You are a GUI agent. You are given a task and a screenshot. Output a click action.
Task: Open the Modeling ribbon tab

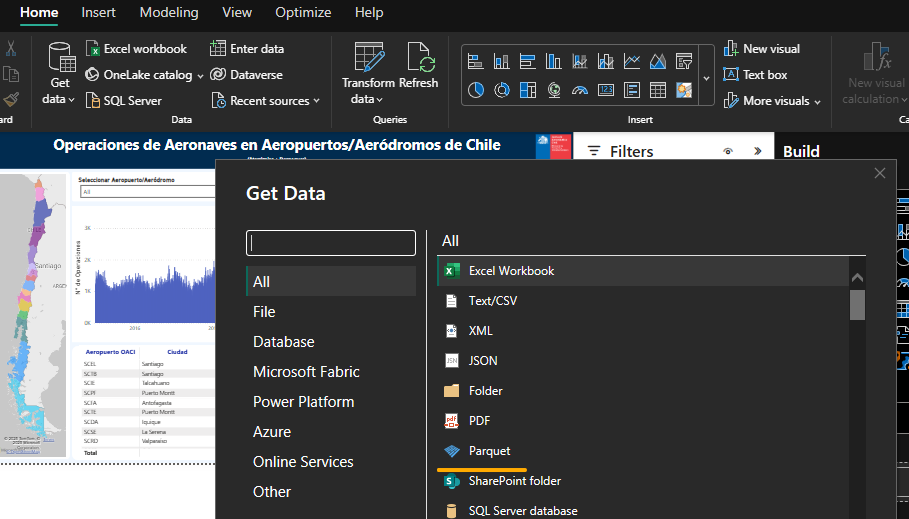pyautogui.click(x=169, y=13)
